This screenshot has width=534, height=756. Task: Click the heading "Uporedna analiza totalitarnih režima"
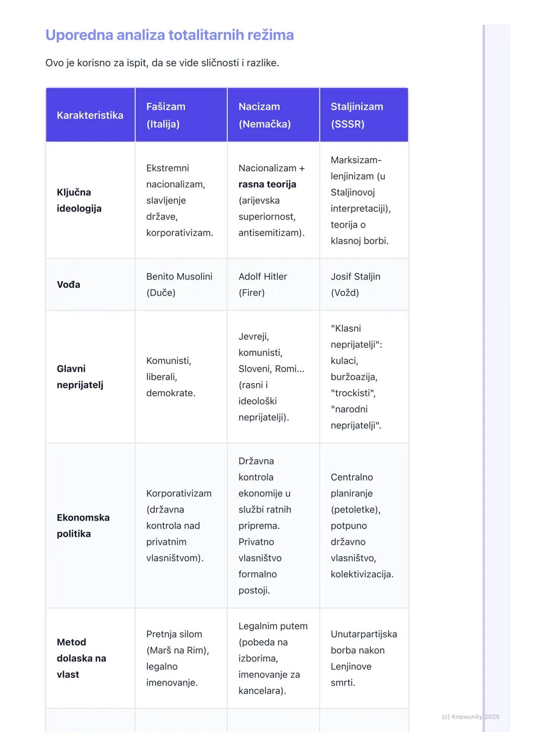169,35
